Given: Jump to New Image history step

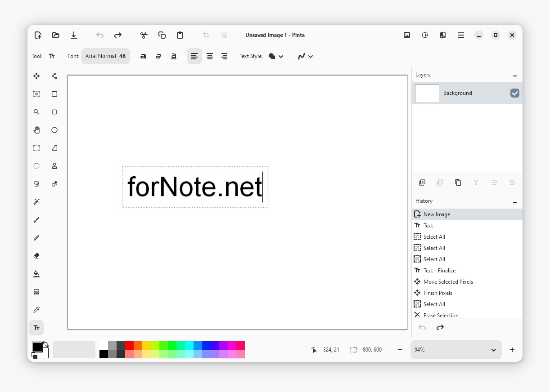Looking at the screenshot, I should coord(467,214).
